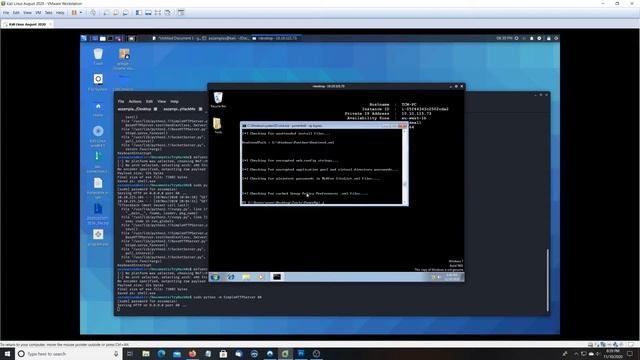The image size is (640, 360).
Task: Open the terminal Edit menu
Action: [x=149, y=101]
